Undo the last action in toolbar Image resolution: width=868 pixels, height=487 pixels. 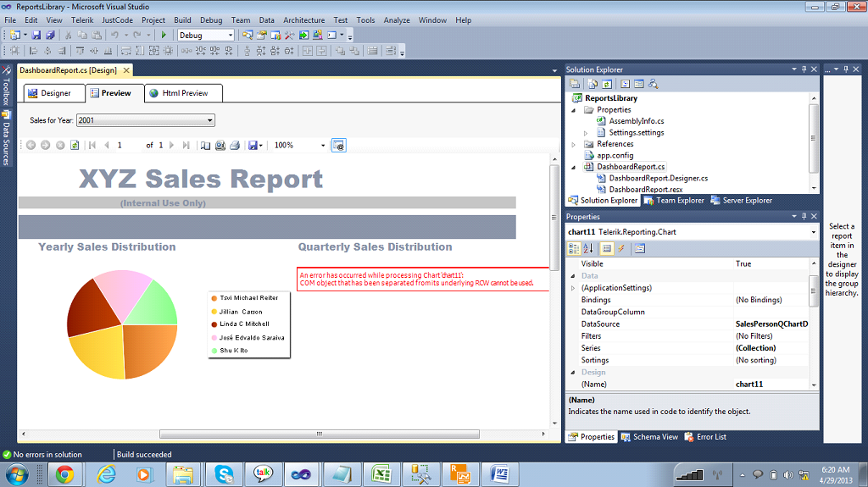114,35
